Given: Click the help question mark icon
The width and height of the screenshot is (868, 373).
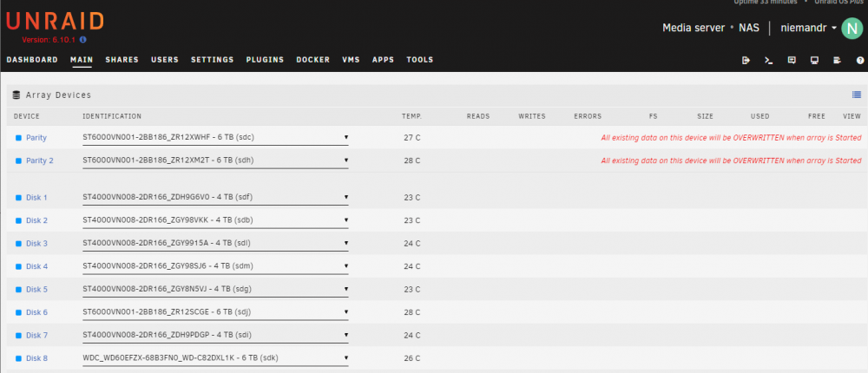Looking at the screenshot, I should pyautogui.click(x=860, y=61).
